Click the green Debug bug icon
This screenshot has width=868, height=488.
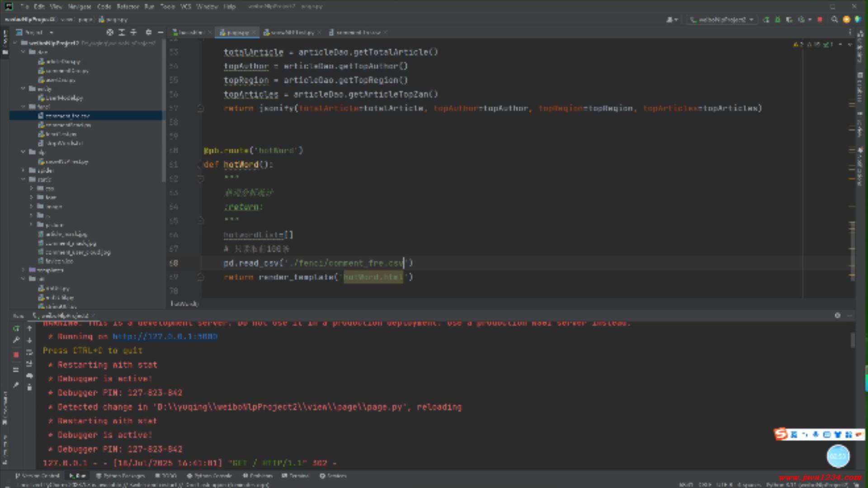pyautogui.click(x=778, y=19)
